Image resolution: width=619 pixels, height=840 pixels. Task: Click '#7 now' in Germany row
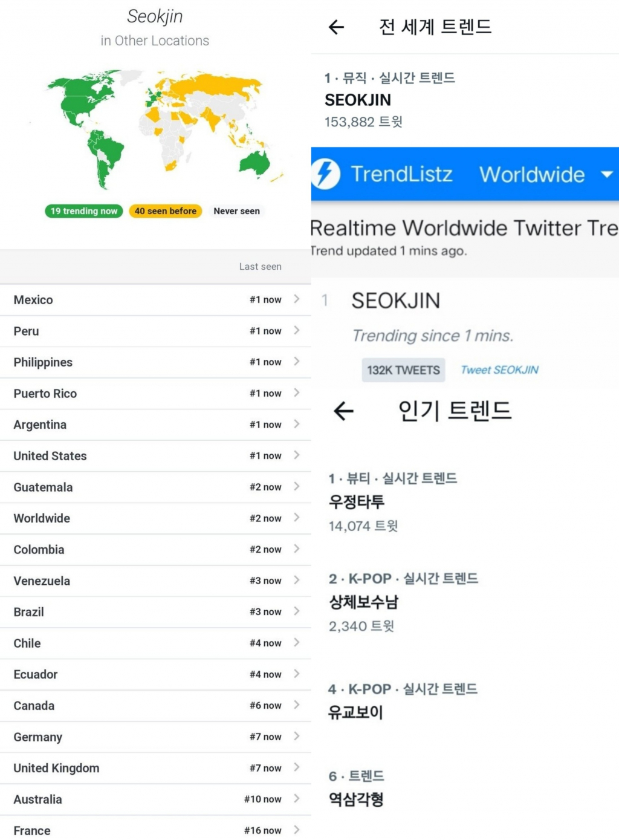pos(265,737)
